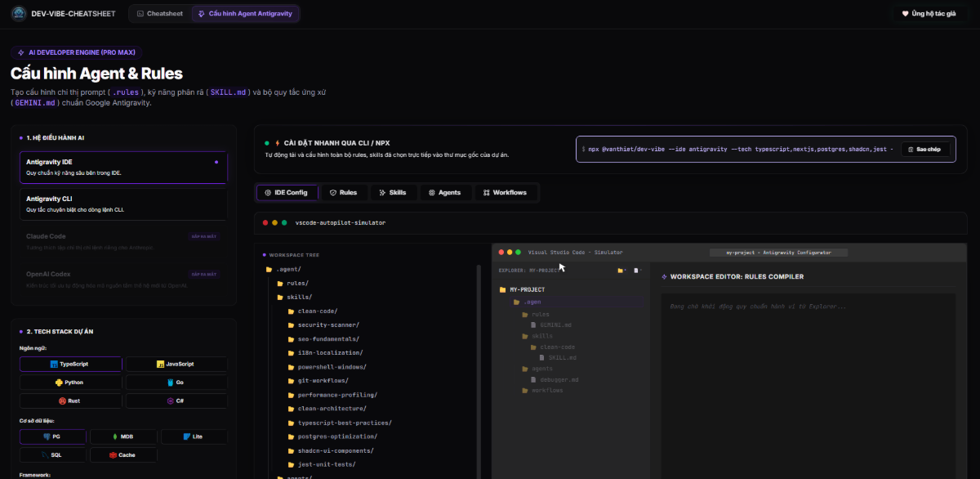Click the rules compiler editor placeholder area

(x=808, y=384)
